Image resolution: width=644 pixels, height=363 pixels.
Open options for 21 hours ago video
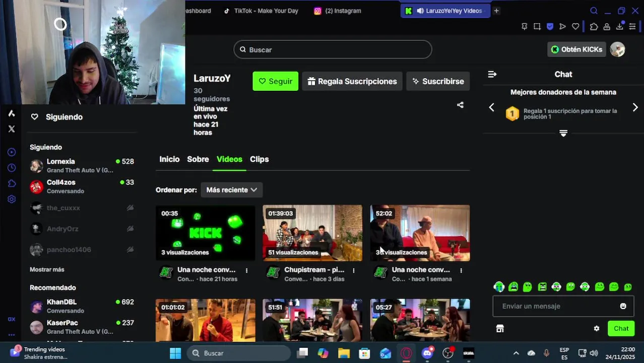pyautogui.click(x=246, y=271)
